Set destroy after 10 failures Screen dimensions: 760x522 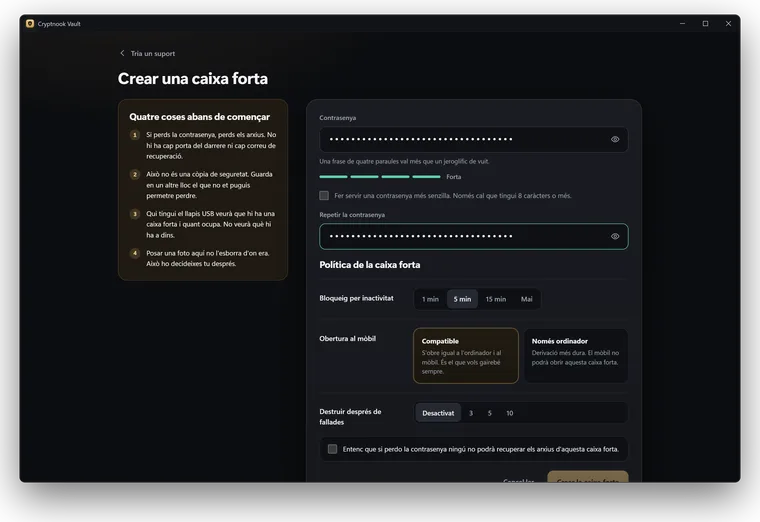(509, 413)
